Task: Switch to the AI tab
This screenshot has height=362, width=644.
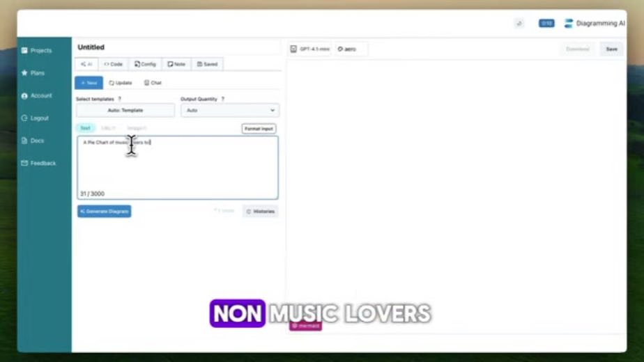Action: tap(86, 64)
